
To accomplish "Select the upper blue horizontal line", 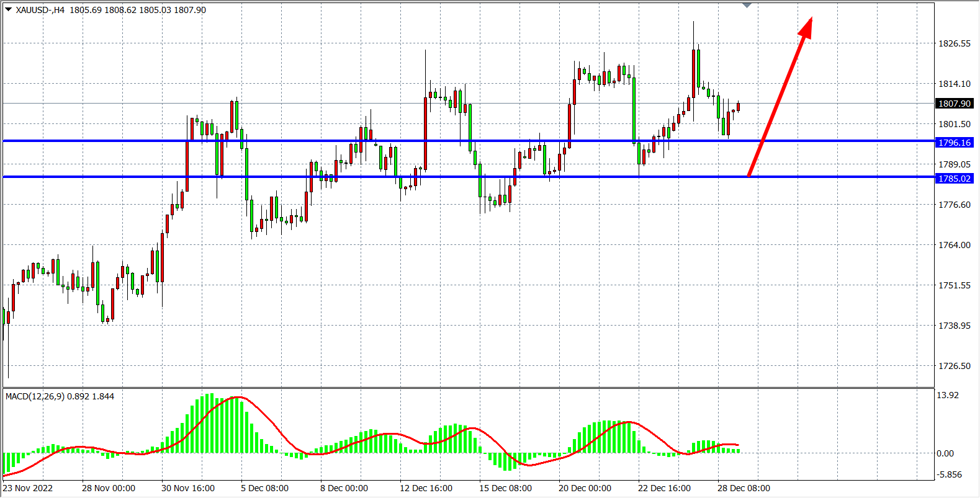I will coord(372,141).
